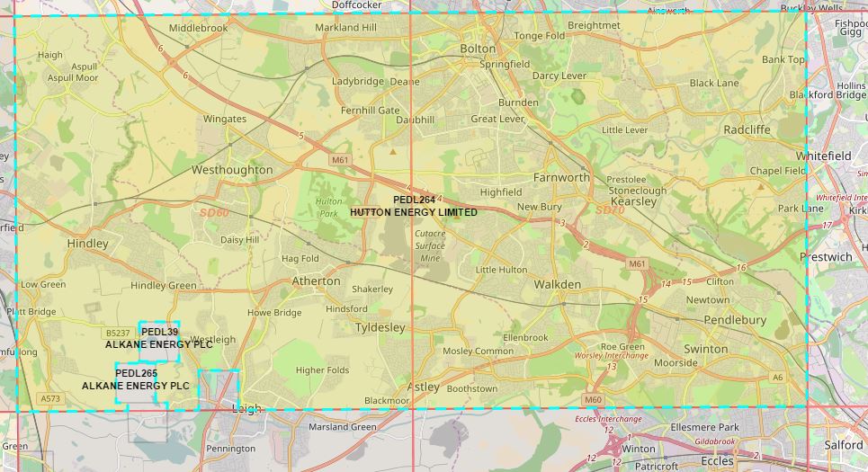The height and width of the screenshot is (472, 868).
Task: Select the Walkden town label
Action: [x=558, y=285]
